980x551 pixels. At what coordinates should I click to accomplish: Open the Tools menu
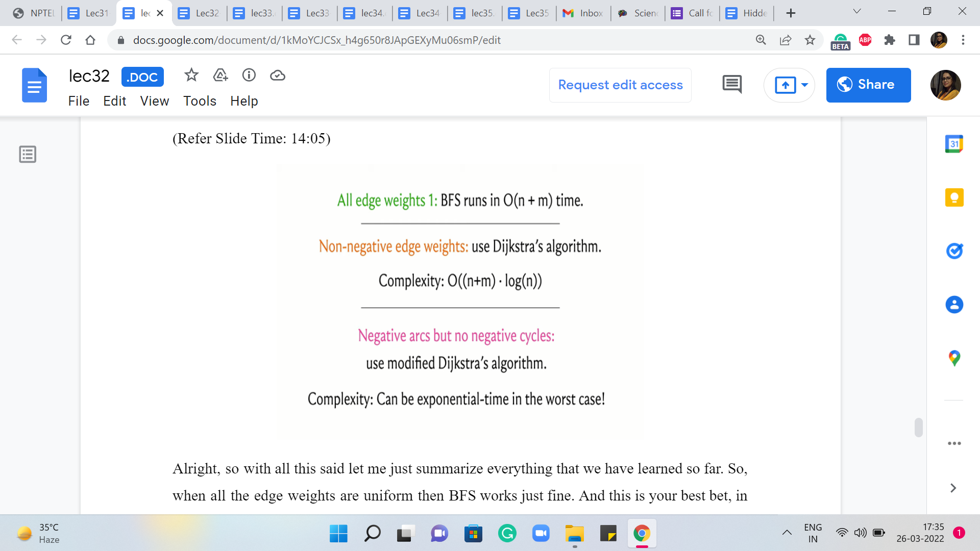click(200, 101)
